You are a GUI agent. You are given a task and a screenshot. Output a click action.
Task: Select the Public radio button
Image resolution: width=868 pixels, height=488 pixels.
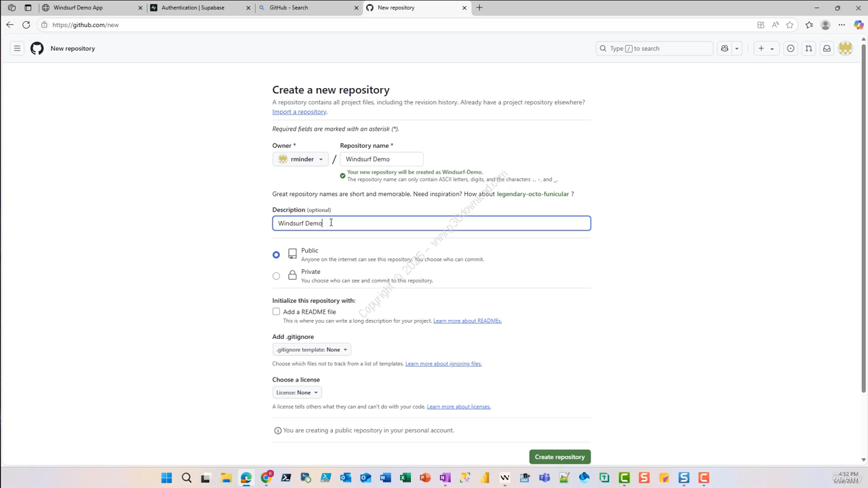coord(276,255)
